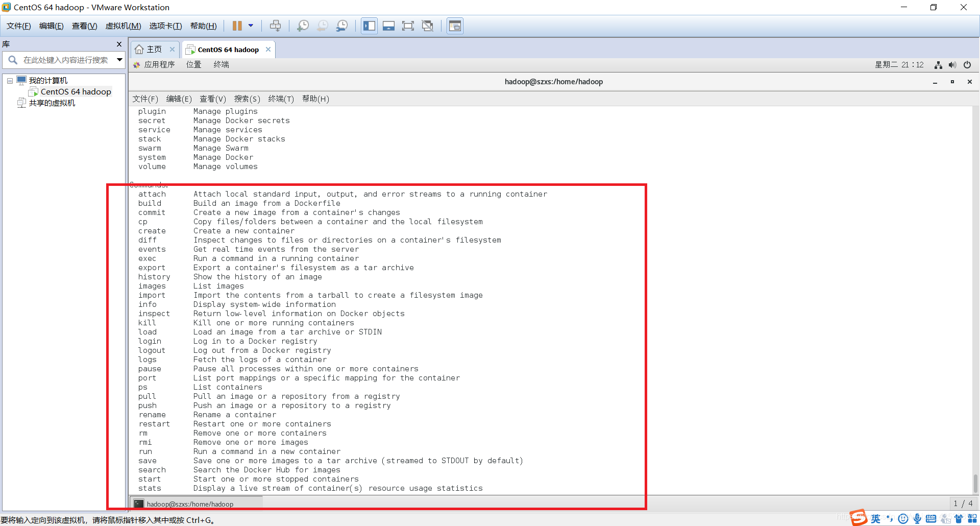Click the library search input field
Viewport: 980px width, 526px height.
click(65, 60)
